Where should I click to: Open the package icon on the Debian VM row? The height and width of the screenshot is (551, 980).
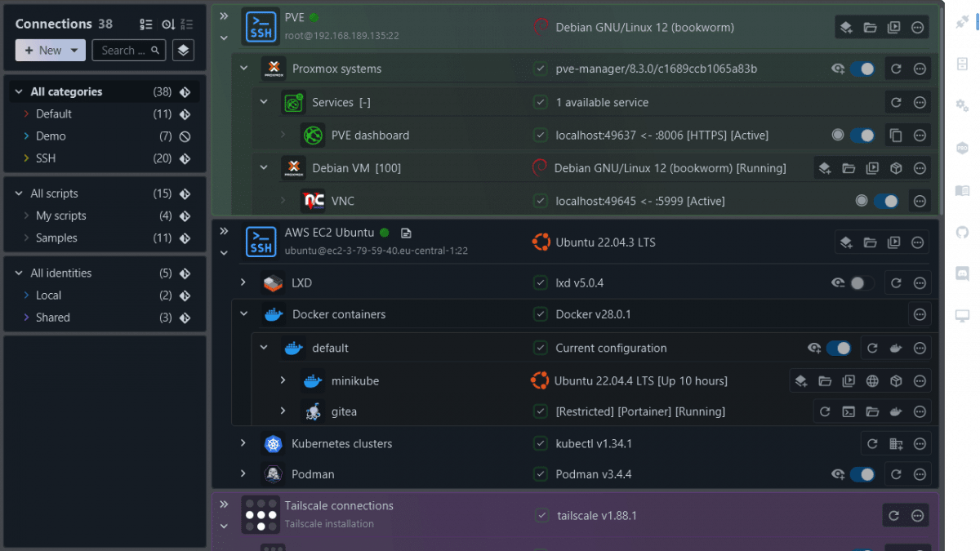[x=895, y=168]
